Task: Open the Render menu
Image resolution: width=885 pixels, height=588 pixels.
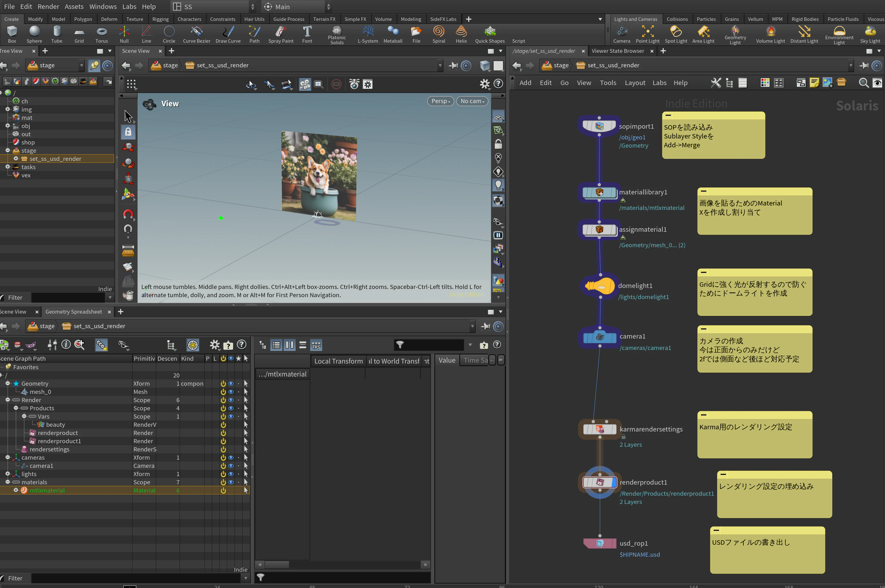Action: (48, 7)
